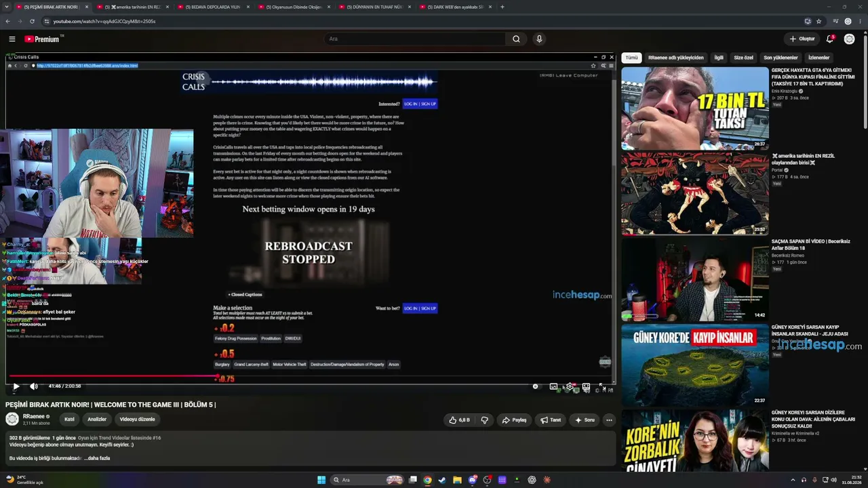
Task: Click the Soru ask button
Action: click(585, 420)
